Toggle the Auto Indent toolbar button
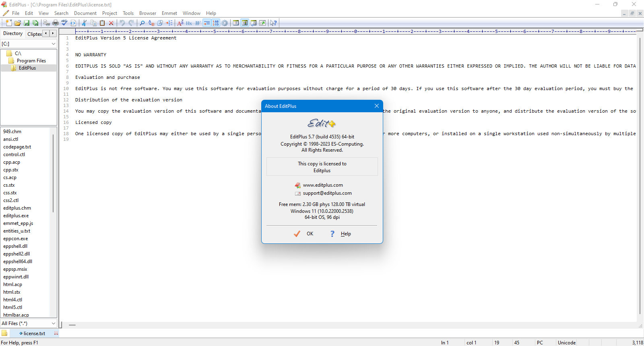This screenshot has height=346, width=644. pyautogui.click(x=207, y=23)
